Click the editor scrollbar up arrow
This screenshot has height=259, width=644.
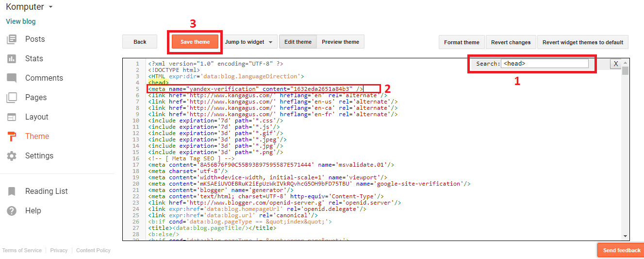626,63
